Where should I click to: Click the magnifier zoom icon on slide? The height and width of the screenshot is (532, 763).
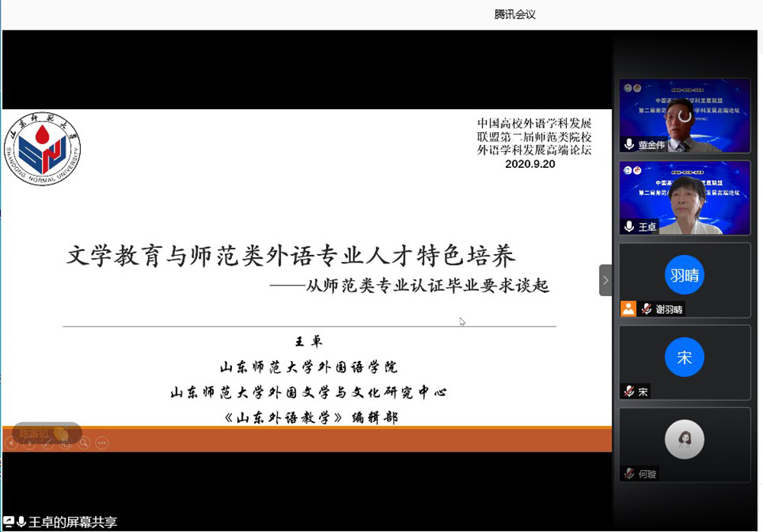coord(84,443)
